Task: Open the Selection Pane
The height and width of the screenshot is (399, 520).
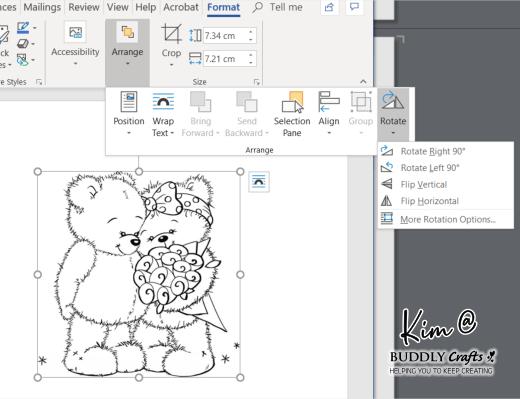Action: point(292,113)
